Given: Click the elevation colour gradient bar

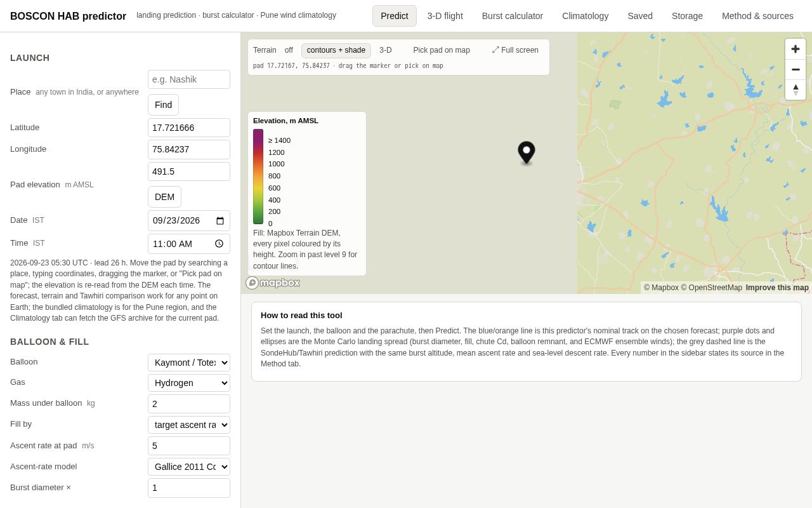Looking at the screenshot, I should tap(258, 177).
